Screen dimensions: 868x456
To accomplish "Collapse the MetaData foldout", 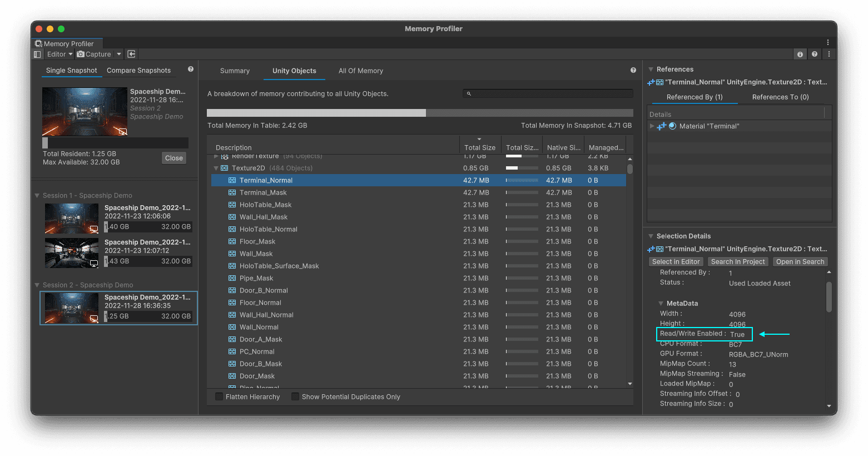I will [x=661, y=304].
